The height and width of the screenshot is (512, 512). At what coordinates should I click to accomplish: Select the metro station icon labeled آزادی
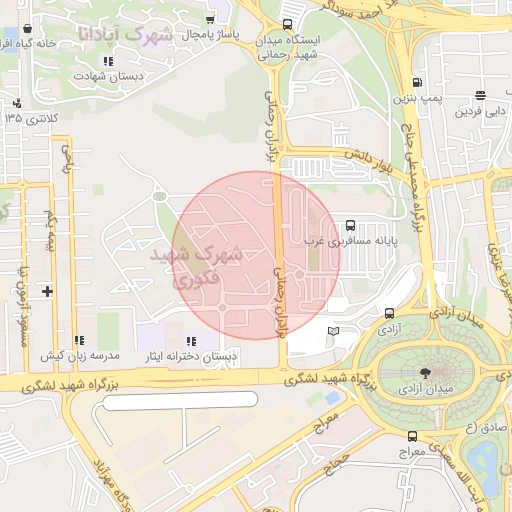click(x=389, y=313)
